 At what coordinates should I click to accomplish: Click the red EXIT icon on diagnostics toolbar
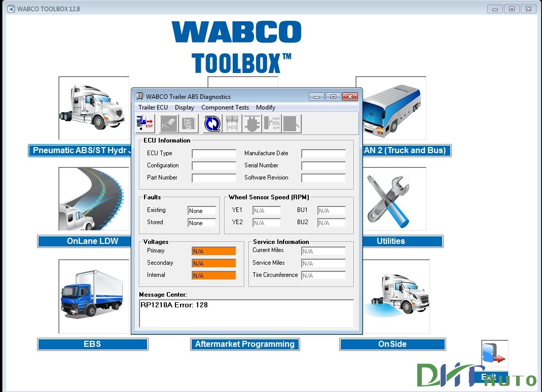pyautogui.click(x=144, y=123)
